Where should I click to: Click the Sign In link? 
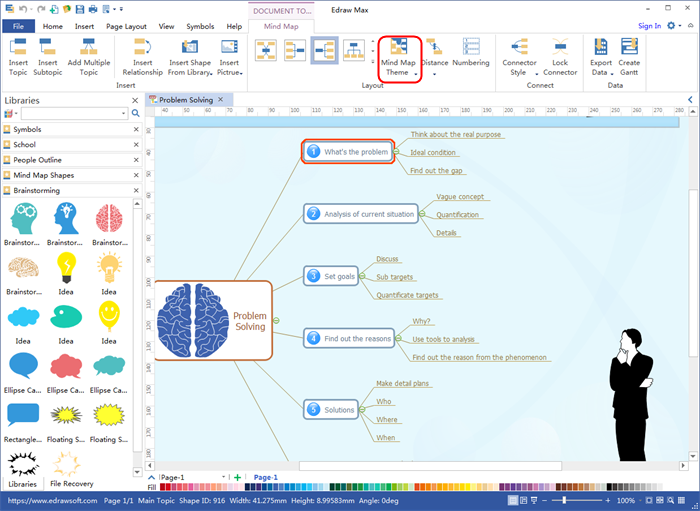[649, 26]
